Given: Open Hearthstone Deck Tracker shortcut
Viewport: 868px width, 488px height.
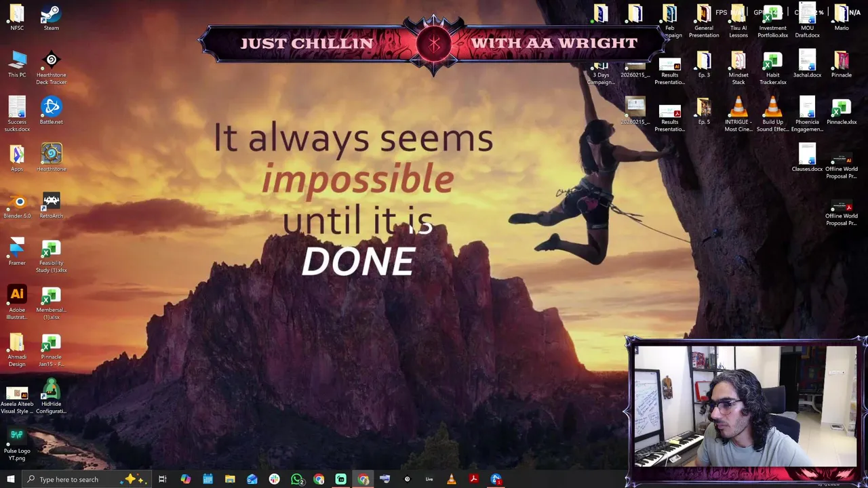Looking at the screenshot, I should click(51, 68).
